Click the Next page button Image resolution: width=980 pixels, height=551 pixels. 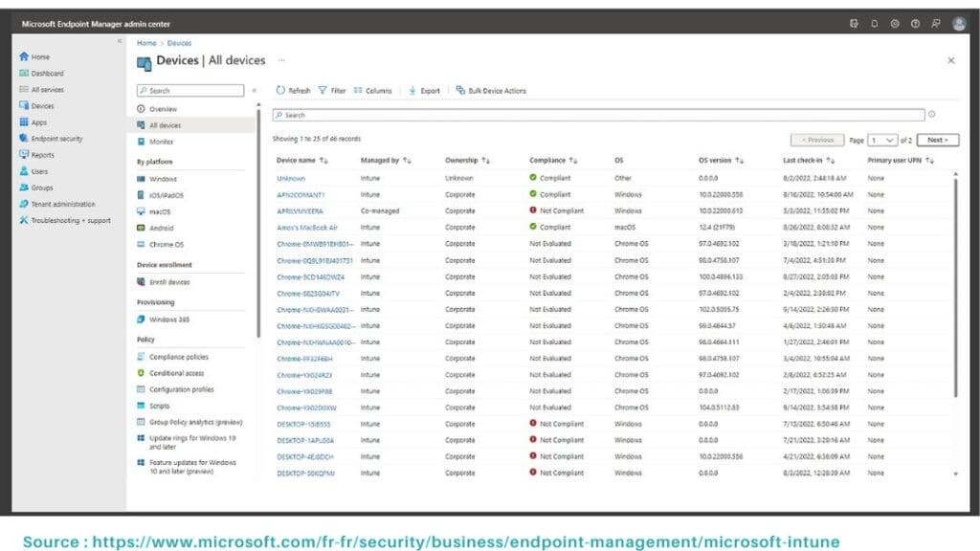coord(937,140)
